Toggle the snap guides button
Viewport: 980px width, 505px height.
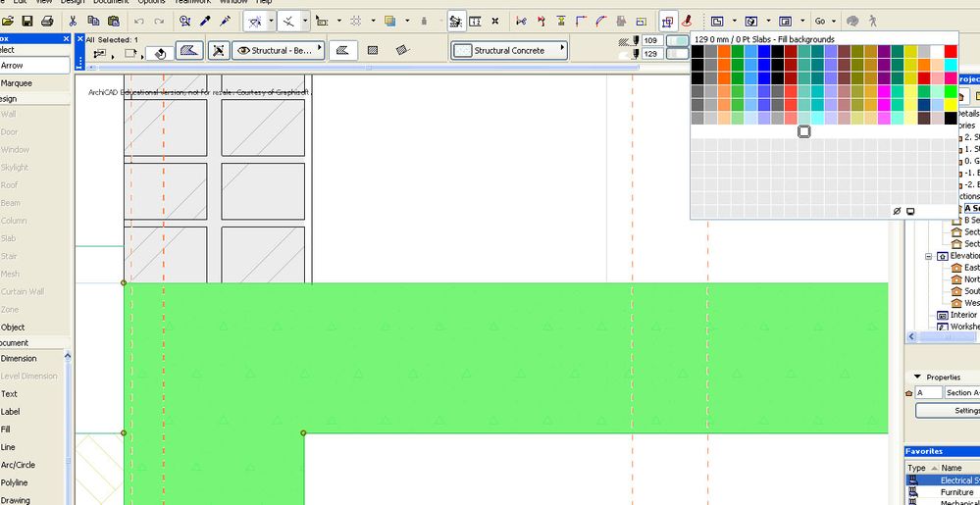click(x=288, y=22)
